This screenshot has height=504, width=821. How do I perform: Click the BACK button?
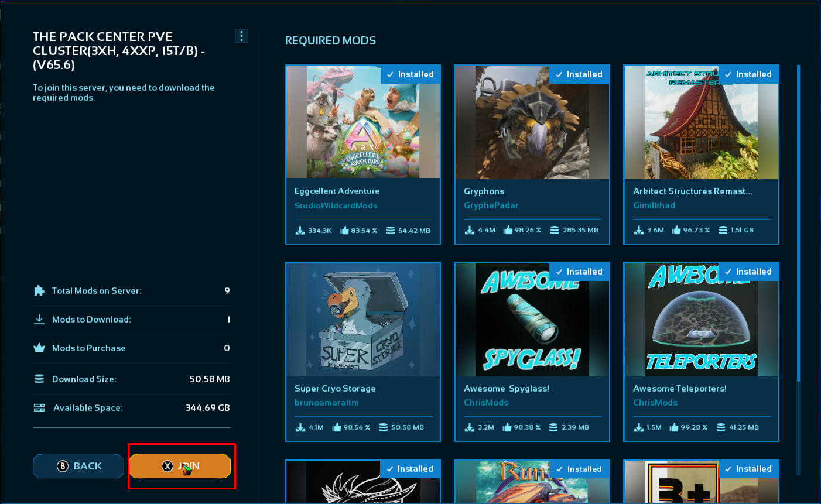pos(78,466)
